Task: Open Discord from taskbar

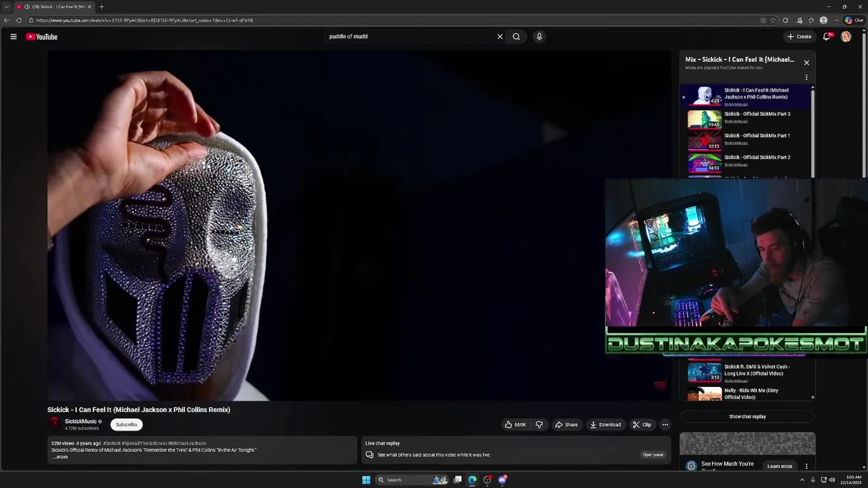Action: point(502,480)
